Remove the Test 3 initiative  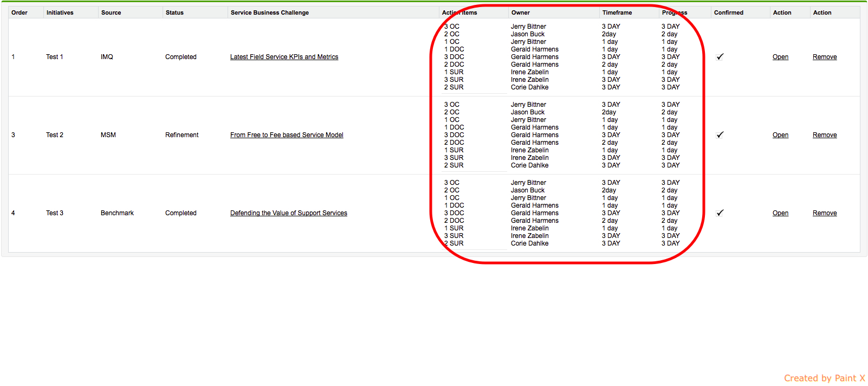(x=825, y=213)
